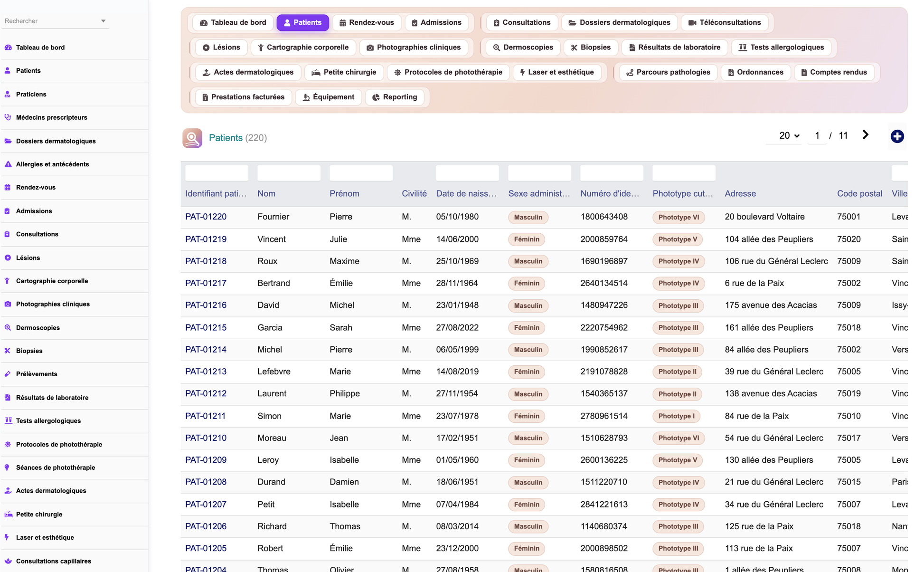Screen dimensions: 924x572
Task: Open the Équipement tab
Action: coord(329,97)
